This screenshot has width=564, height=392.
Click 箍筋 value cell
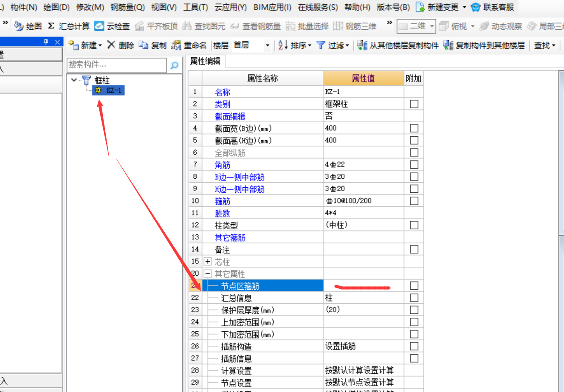(x=364, y=201)
